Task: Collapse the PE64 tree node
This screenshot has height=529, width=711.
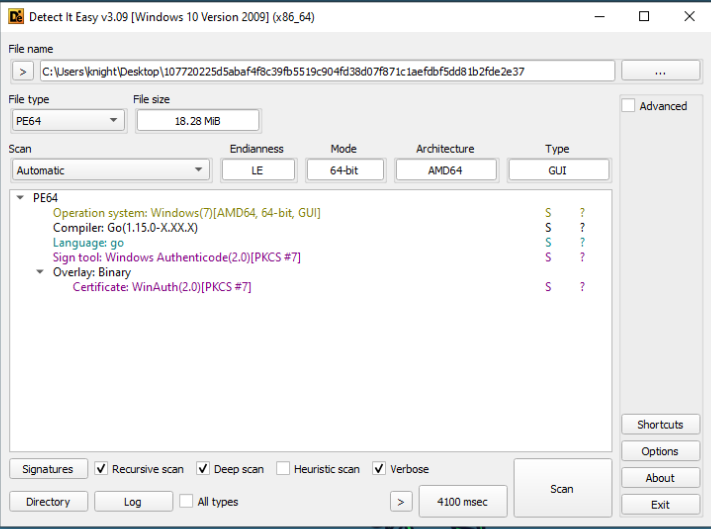Action: tap(20, 198)
